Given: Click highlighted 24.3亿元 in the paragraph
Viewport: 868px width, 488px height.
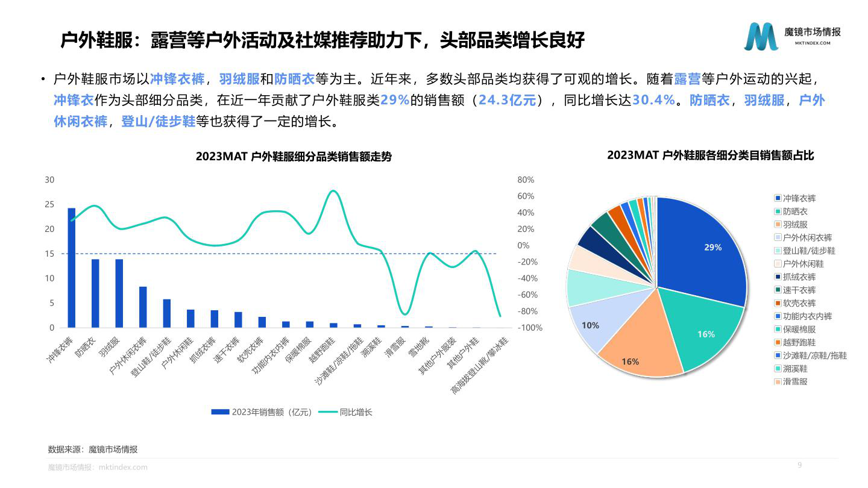Looking at the screenshot, I should (507, 100).
